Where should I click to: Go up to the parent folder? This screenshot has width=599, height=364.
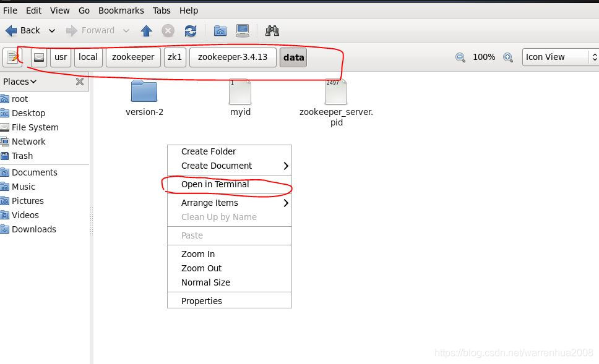[x=146, y=30]
